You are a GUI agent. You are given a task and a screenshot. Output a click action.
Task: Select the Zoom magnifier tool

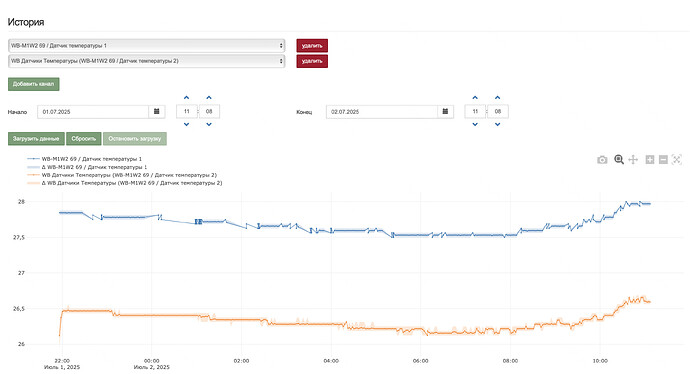pyautogui.click(x=619, y=159)
